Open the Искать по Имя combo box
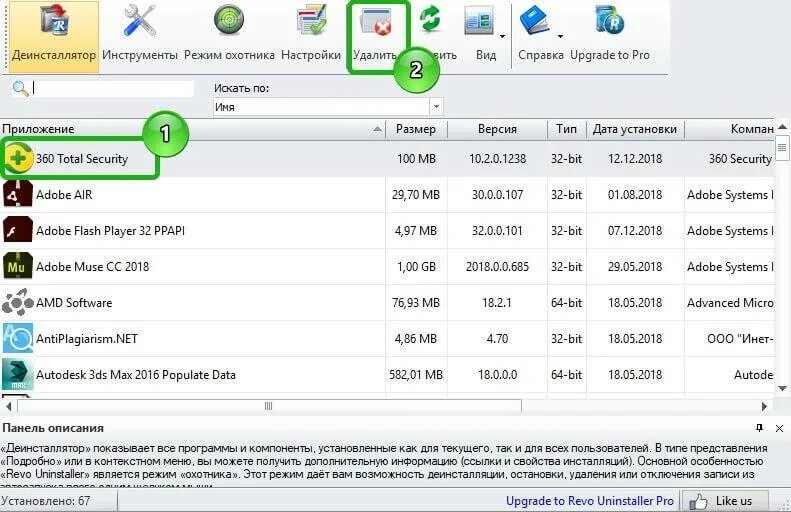This screenshot has height=512, width=791. (328, 107)
